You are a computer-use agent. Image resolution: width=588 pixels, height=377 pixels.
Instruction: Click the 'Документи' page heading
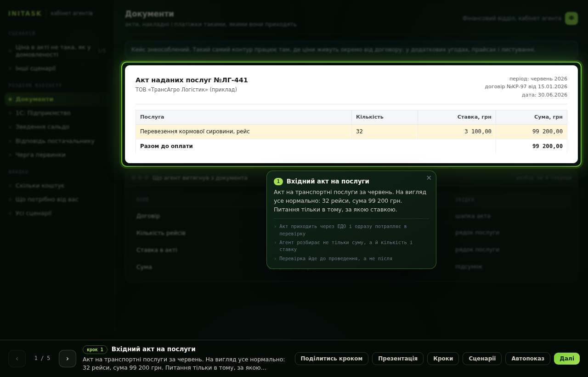(x=149, y=14)
